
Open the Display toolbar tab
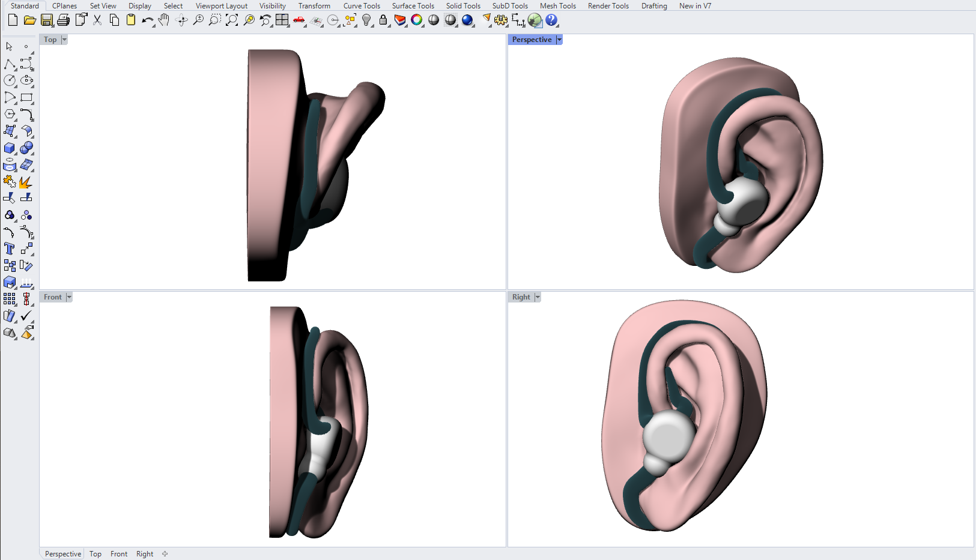[x=140, y=6]
